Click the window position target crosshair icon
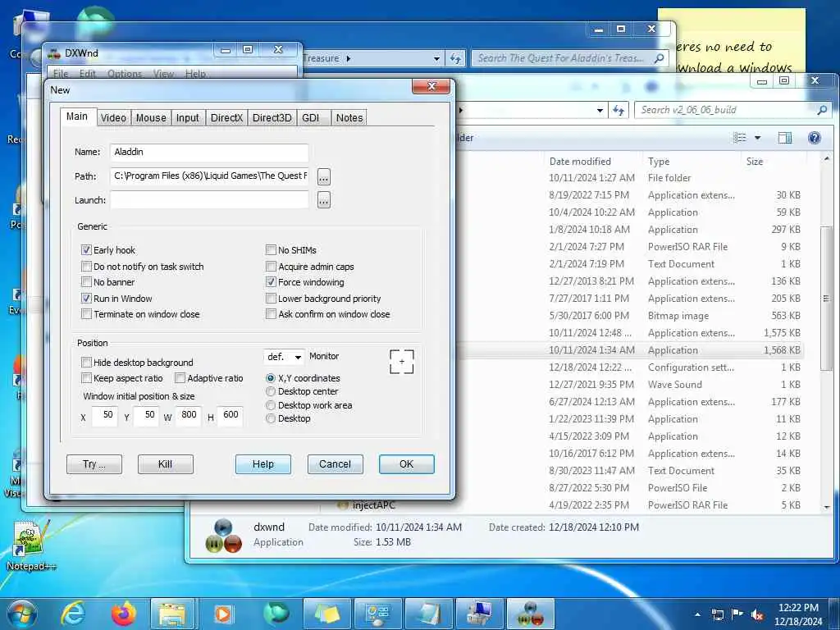The image size is (840, 630). (x=402, y=362)
